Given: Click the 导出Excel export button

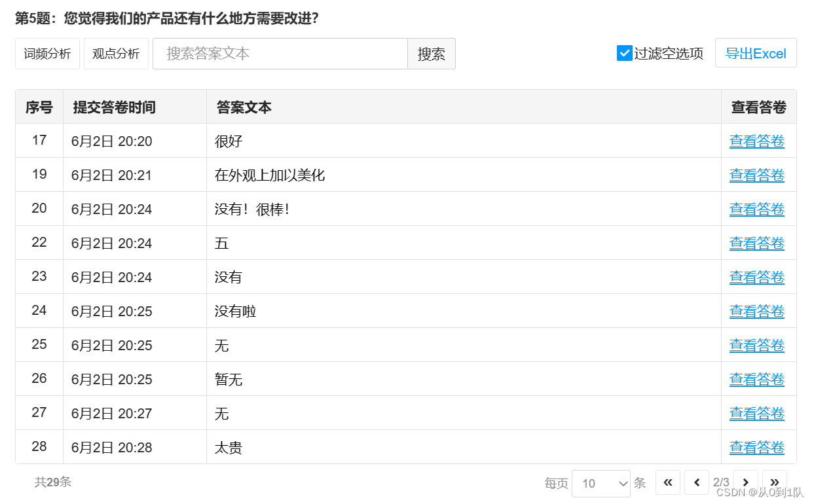Looking at the screenshot, I should pos(756,53).
